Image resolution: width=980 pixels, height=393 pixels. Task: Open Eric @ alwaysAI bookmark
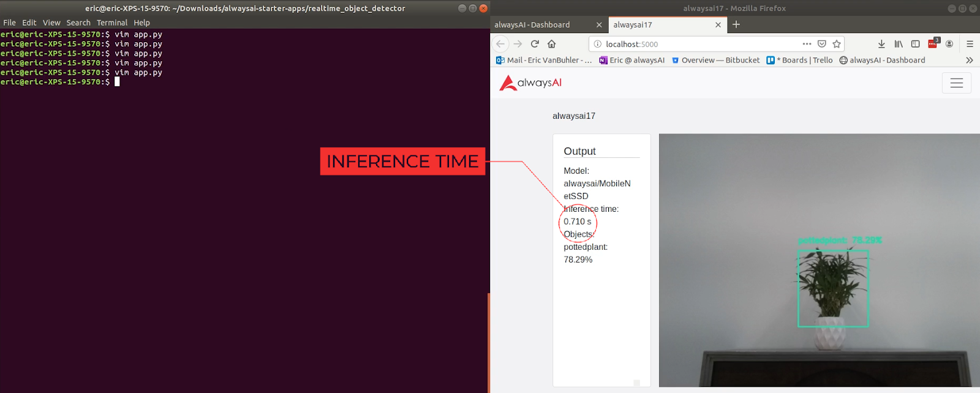(x=632, y=60)
